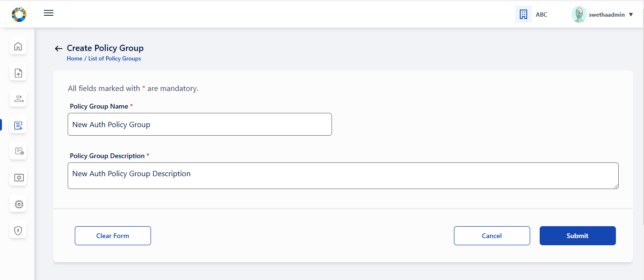Image resolution: width=644 pixels, height=280 pixels.
Task: Open the users sidebar icon
Action: pyautogui.click(x=18, y=99)
